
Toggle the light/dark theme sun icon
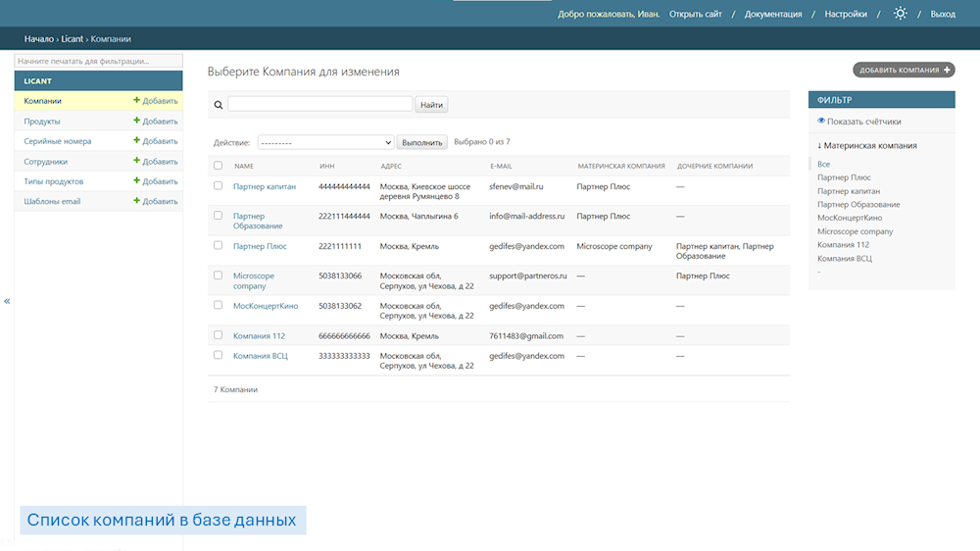pyautogui.click(x=900, y=14)
